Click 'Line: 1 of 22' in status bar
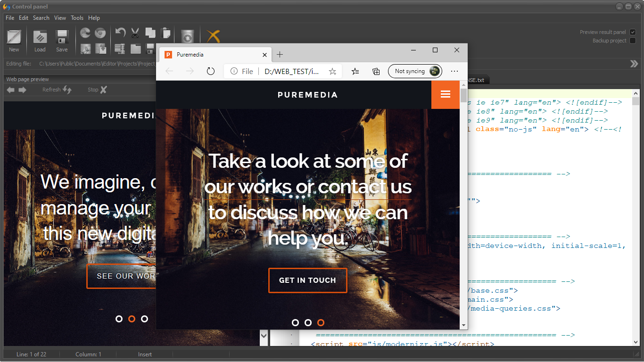This screenshot has width=644, height=362. [31, 354]
